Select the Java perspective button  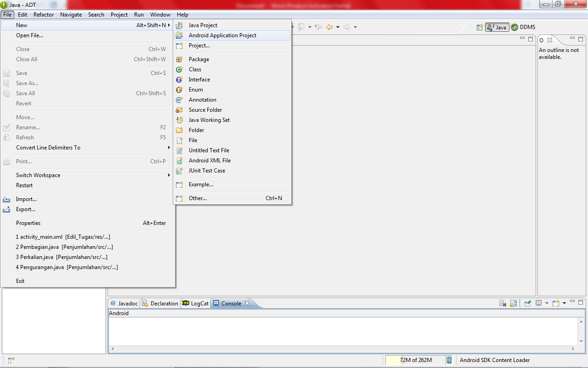[x=497, y=27]
